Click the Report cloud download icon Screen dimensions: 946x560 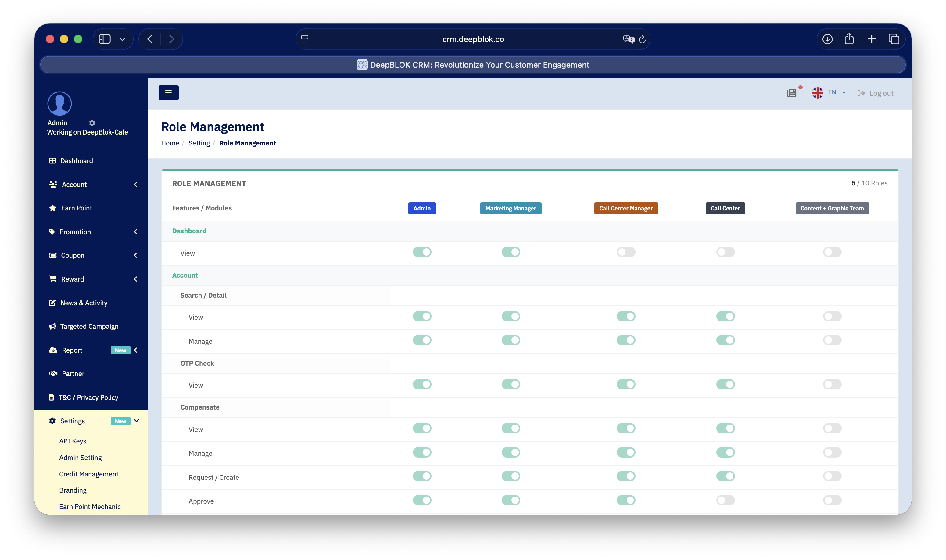(53, 350)
